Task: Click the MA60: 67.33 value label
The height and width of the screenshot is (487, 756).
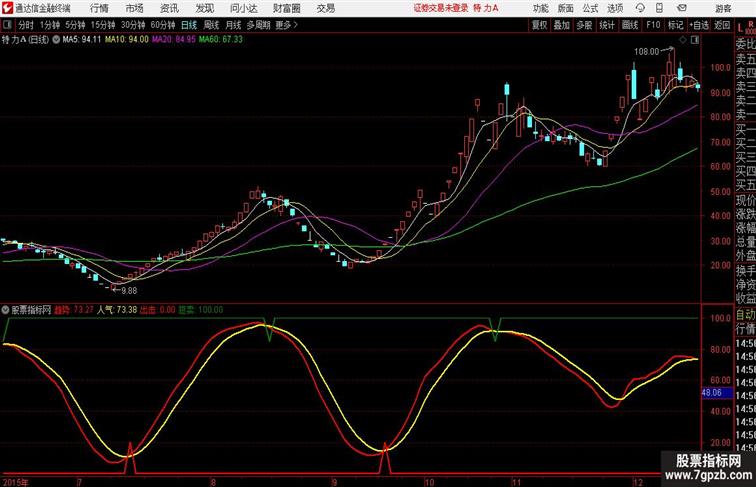Action: pos(221,40)
